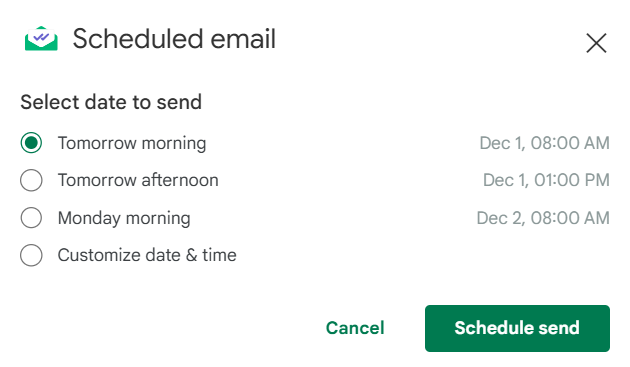Click the Dec 1, 08:00 AM timestamp
This screenshot has width=630, height=367.
[544, 143]
